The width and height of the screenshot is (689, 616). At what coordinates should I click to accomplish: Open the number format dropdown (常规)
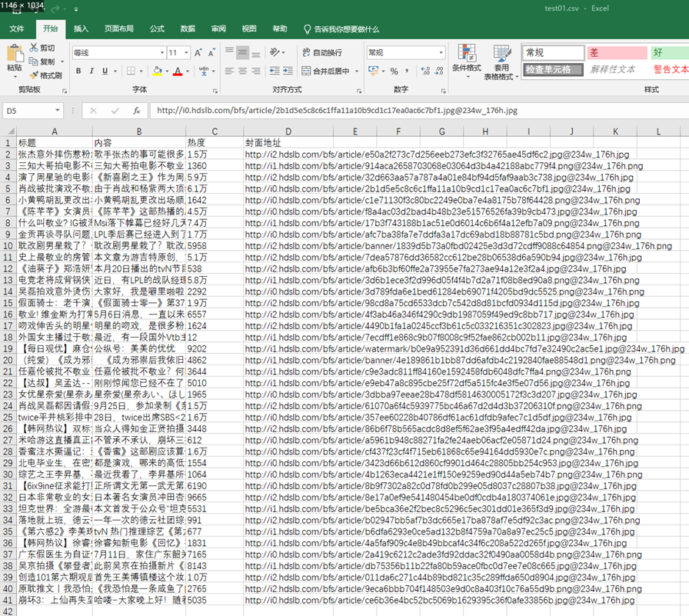click(x=441, y=53)
